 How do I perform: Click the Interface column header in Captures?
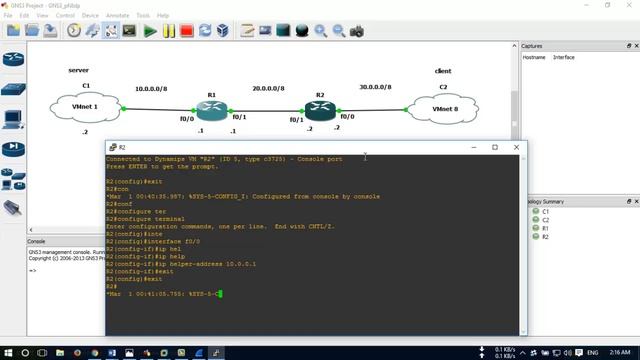click(564, 58)
